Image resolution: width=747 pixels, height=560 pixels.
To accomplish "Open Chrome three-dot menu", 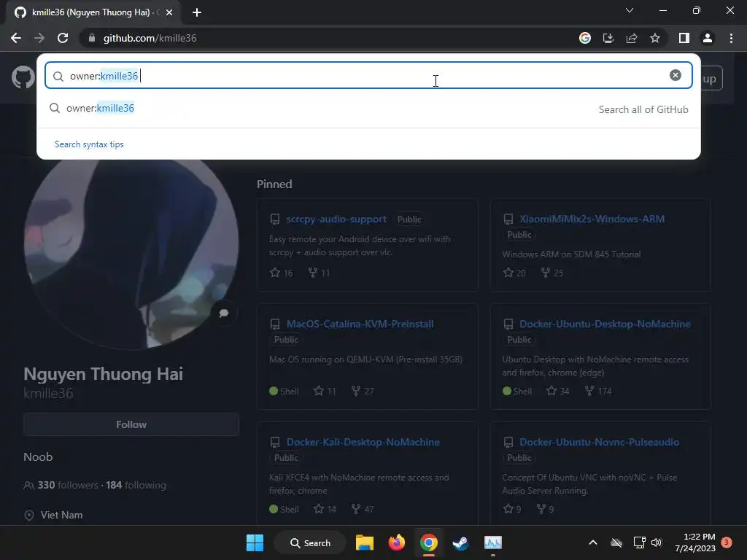I will [x=731, y=38].
